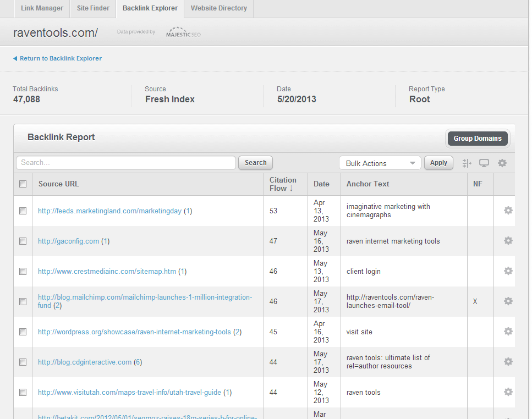The image size is (532, 419).
Task: Open the Website Directory tab
Action: pyautogui.click(x=218, y=8)
